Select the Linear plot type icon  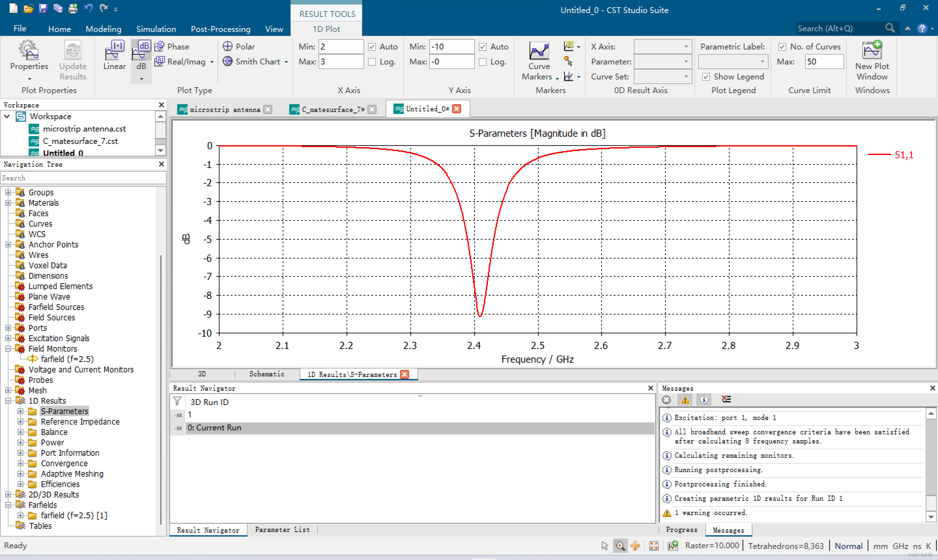point(114,51)
